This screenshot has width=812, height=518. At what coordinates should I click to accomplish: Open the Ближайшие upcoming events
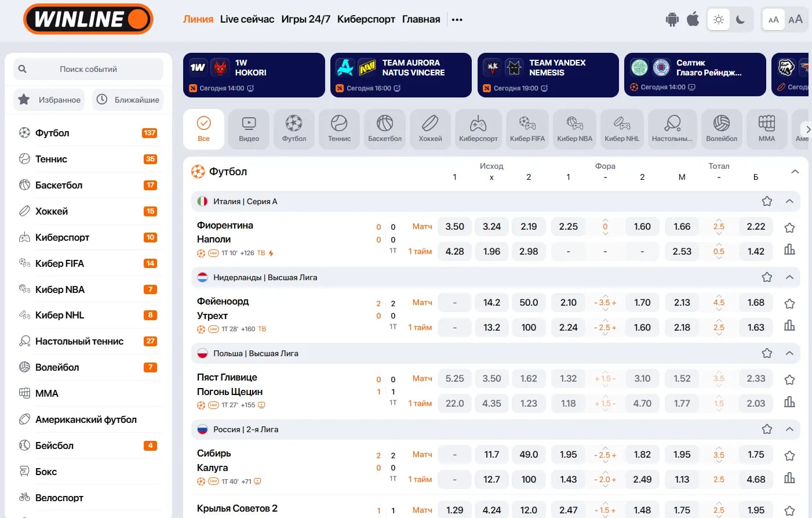coord(128,100)
